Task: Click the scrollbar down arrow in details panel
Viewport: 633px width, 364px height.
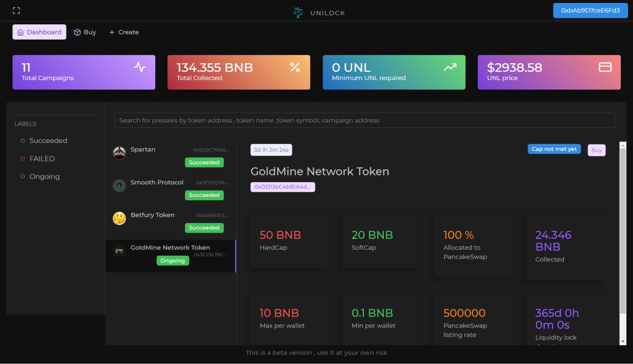Action: click(x=623, y=341)
